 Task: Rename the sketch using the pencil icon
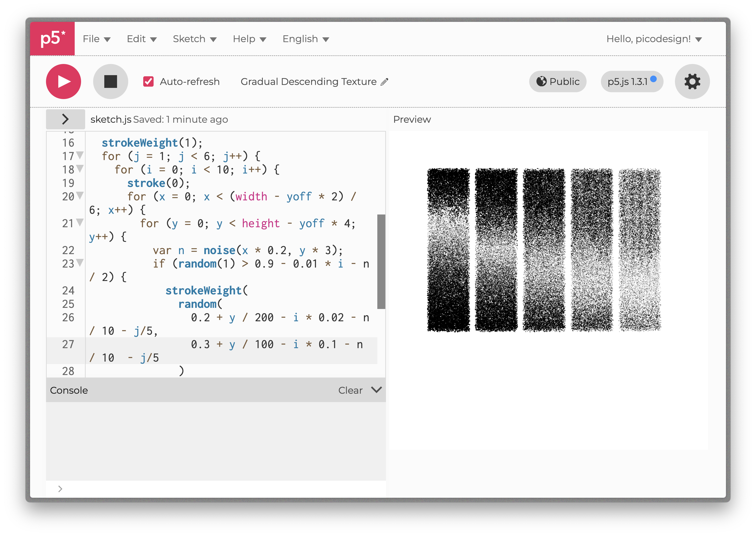(x=384, y=82)
